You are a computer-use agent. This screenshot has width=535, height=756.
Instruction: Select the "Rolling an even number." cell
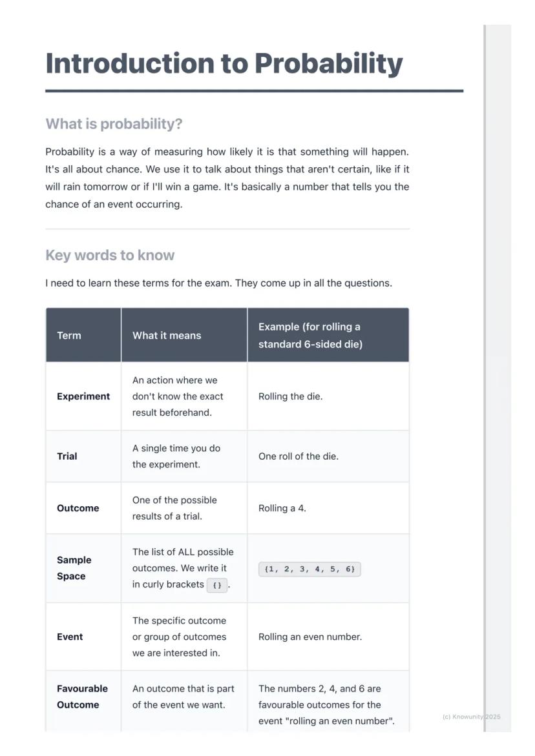pos(310,637)
